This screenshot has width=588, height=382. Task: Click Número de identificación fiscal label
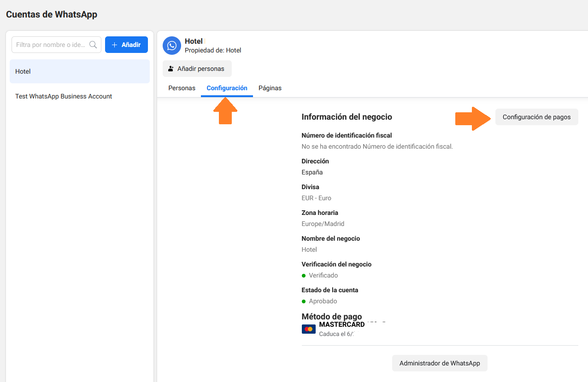347,135
